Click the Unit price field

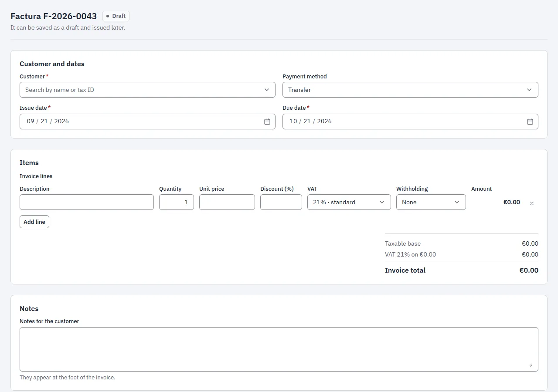(x=227, y=202)
